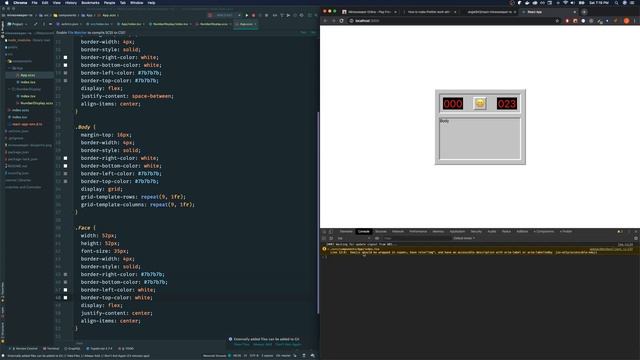Open the Terminal tool window button
The width and height of the screenshot is (640, 360).
[x=51, y=349]
